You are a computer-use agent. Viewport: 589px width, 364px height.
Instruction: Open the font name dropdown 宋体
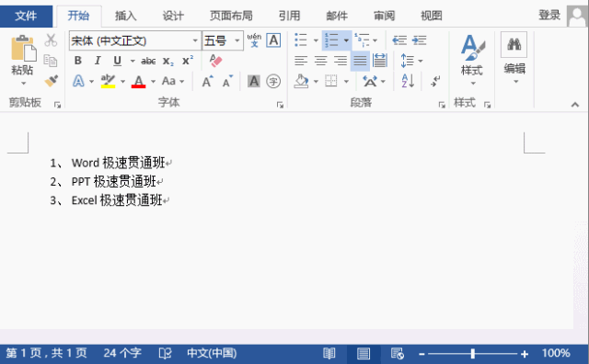pyautogui.click(x=195, y=40)
